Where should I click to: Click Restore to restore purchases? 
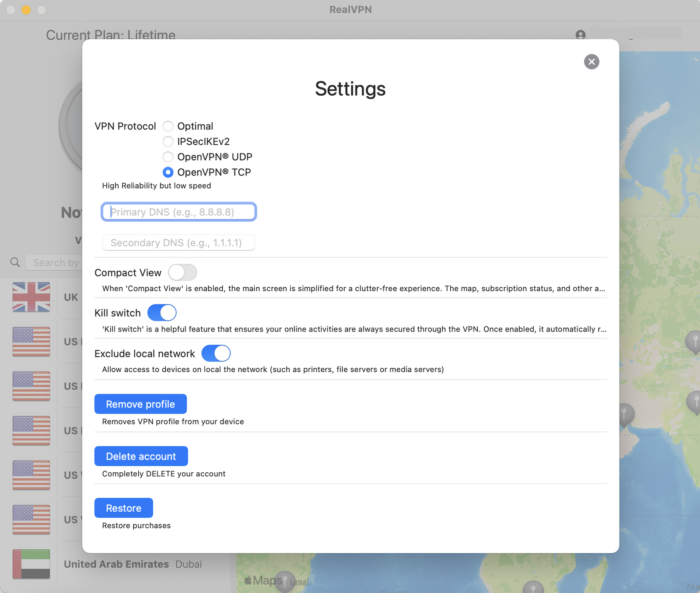123,508
